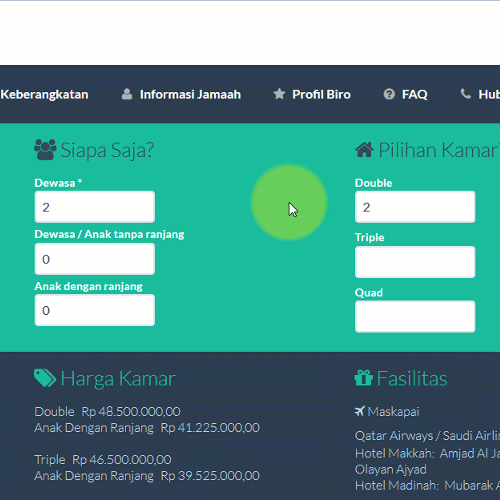500x500 pixels.
Task: Click the gift icon beside Fasilitas
Action: [364, 378]
